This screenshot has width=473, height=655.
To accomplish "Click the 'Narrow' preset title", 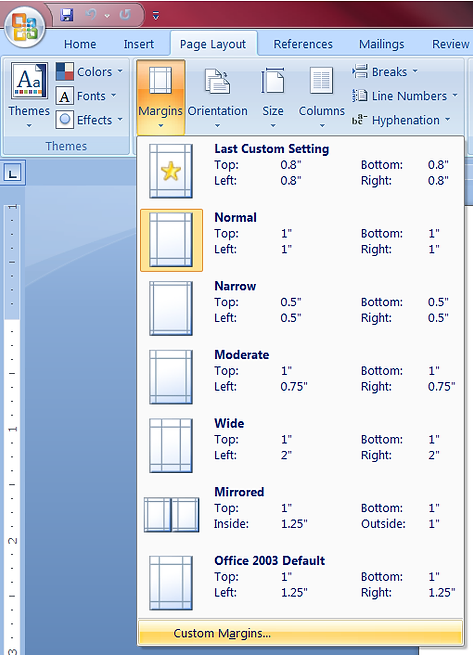I will coord(235,286).
